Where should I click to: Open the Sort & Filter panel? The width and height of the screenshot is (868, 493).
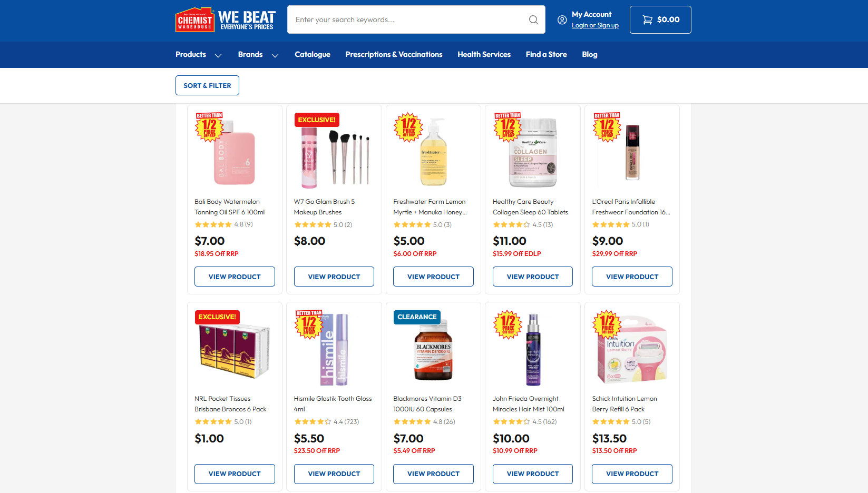coord(207,85)
